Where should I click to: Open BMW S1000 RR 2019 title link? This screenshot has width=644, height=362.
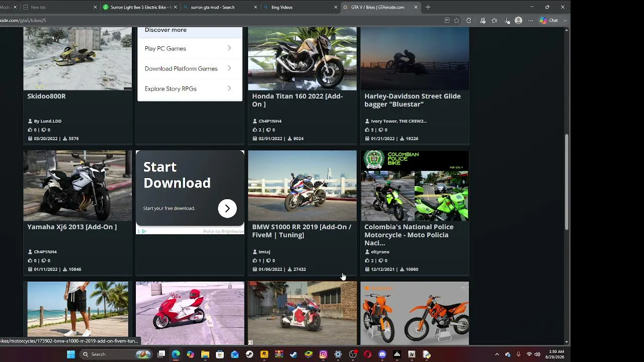(302, 231)
